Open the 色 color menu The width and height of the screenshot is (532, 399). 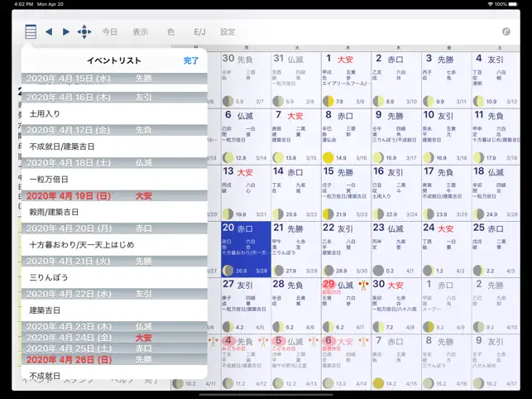(x=170, y=32)
